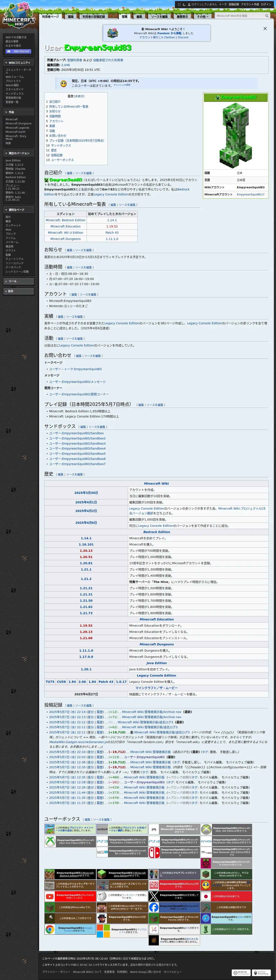Open the 利用者の投稿記録 tab
Image resolution: width=276 pixels, height=980 pixels.
(x=94, y=16)
